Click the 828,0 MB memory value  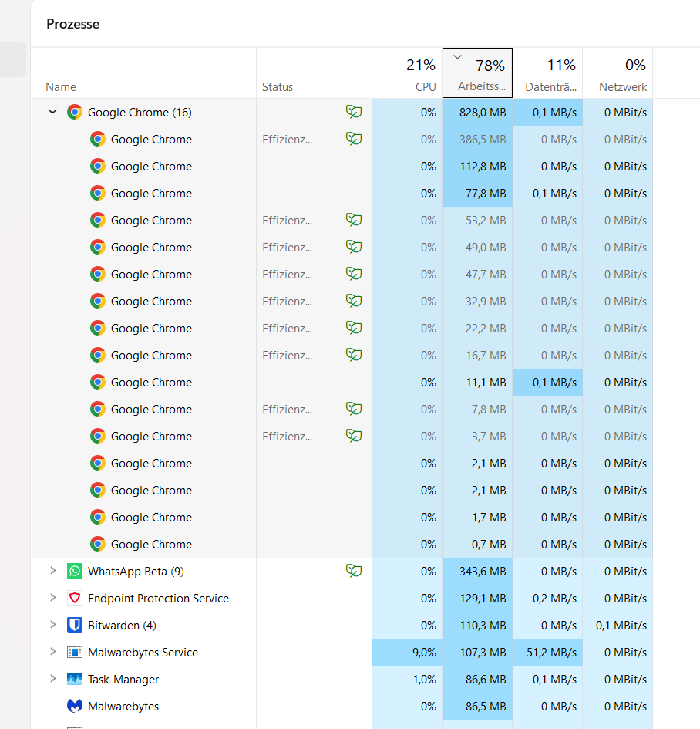point(483,113)
